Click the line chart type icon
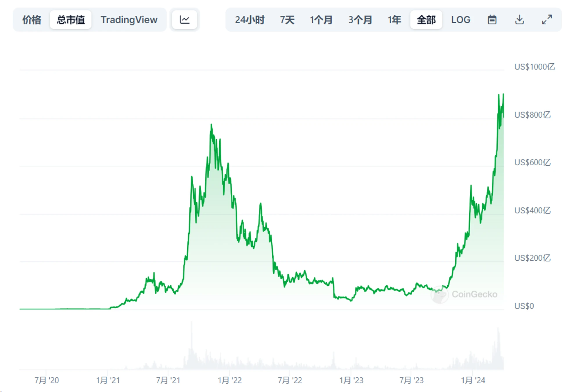The width and height of the screenshot is (581, 392). click(185, 19)
